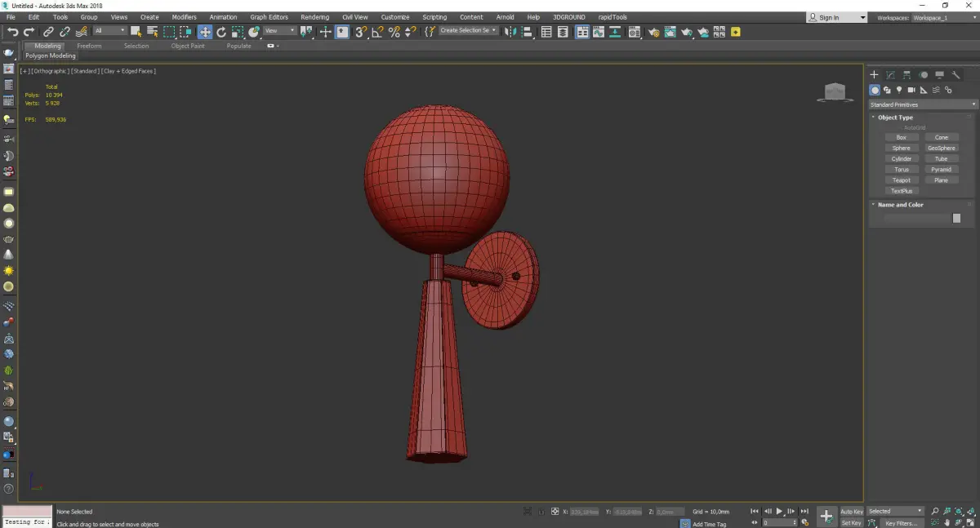Open the Modifiers menu
Screen dimensions: 980x528
tap(184, 17)
